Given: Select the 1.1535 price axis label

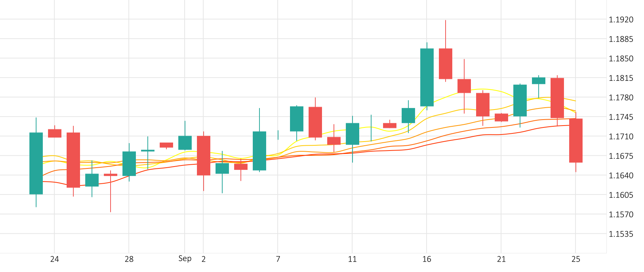Looking at the screenshot, I should pyautogui.click(x=621, y=234).
